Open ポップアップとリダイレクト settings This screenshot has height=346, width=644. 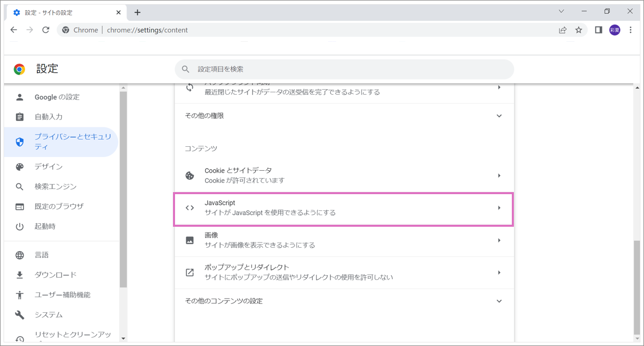pyautogui.click(x=344, y=273)
